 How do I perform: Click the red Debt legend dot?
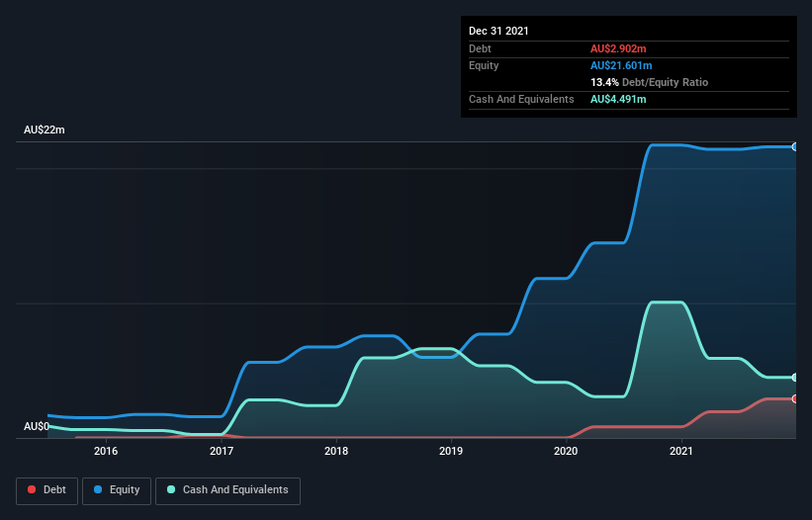click(32, 489)
